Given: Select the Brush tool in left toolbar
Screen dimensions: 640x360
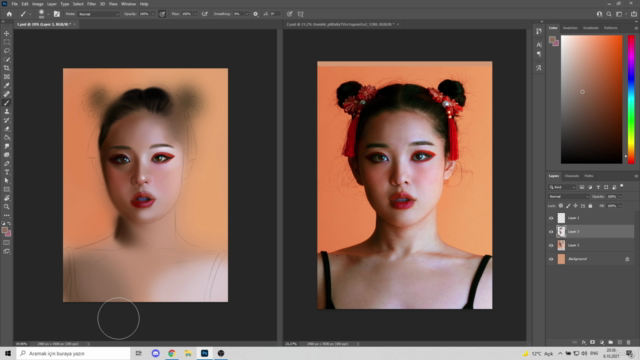Looking at the screenshot, I should pyautogui.click(x=7, y=103).
